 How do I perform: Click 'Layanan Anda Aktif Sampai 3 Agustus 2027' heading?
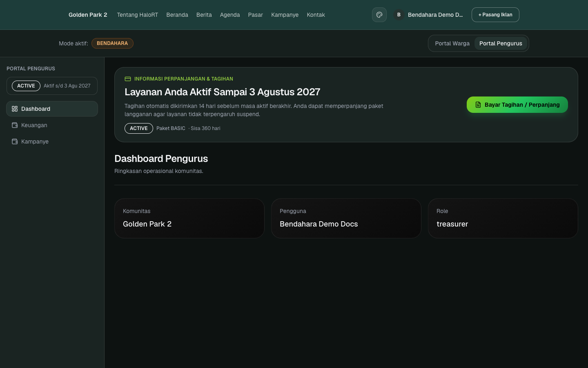point(223,92)
